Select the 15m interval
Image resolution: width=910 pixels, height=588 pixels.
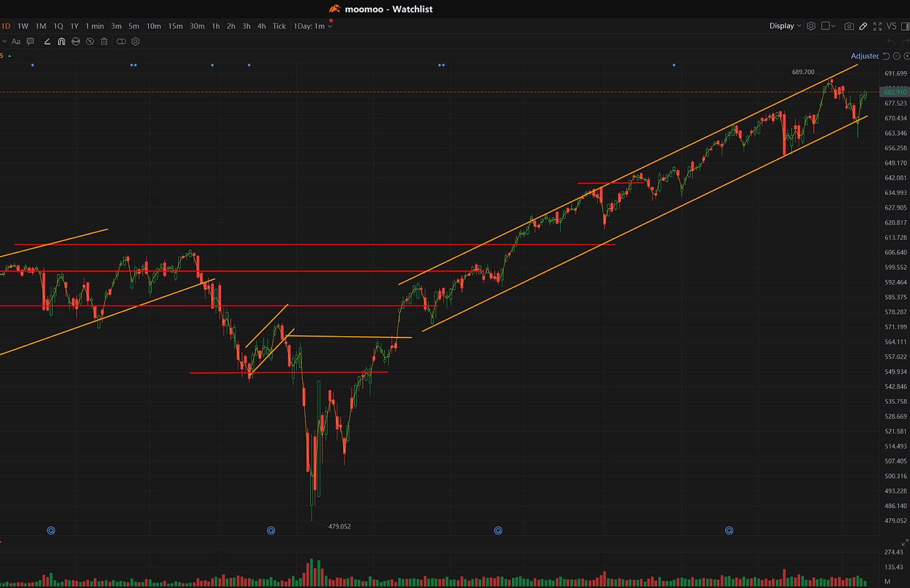(x=176, y=26)
